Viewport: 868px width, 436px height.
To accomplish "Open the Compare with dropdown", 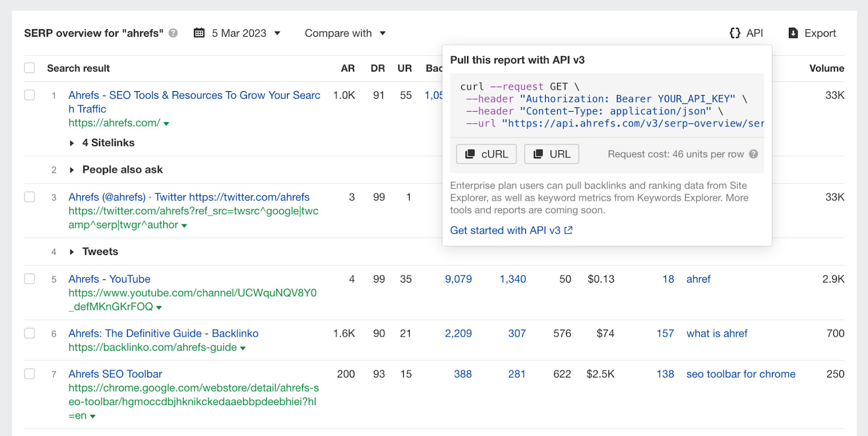I will coord(345,33).
